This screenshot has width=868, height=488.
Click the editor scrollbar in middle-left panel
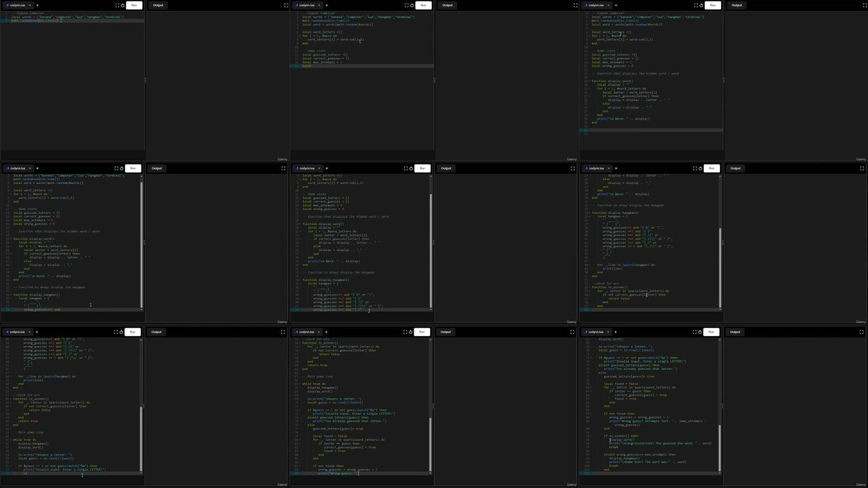tap(142, 244)
